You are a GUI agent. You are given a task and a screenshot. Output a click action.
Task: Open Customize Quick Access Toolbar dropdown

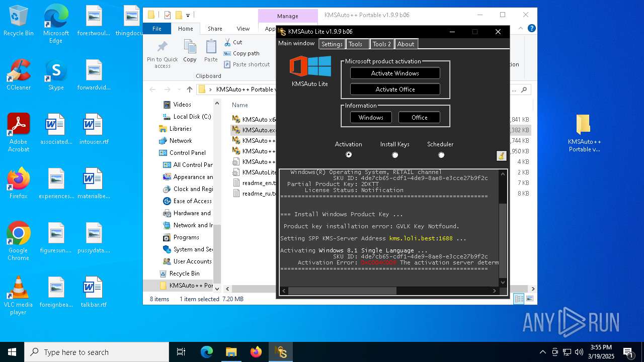pyautogui.click(x=188, y=15)
